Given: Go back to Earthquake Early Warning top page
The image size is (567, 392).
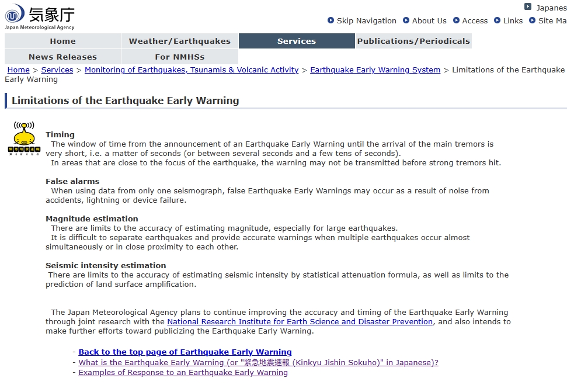Looking at the screenshot, I should pos(185,352).
